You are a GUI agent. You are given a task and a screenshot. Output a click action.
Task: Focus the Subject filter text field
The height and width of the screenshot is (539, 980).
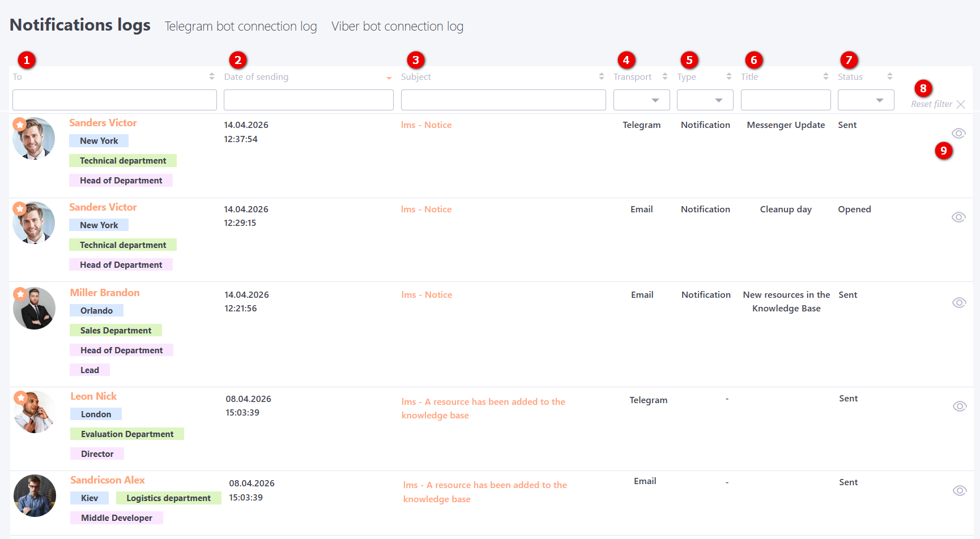(x=503, y=100)
